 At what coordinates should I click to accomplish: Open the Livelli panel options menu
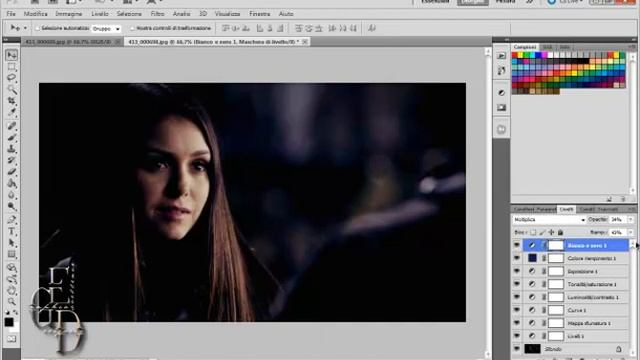point(631,209)
